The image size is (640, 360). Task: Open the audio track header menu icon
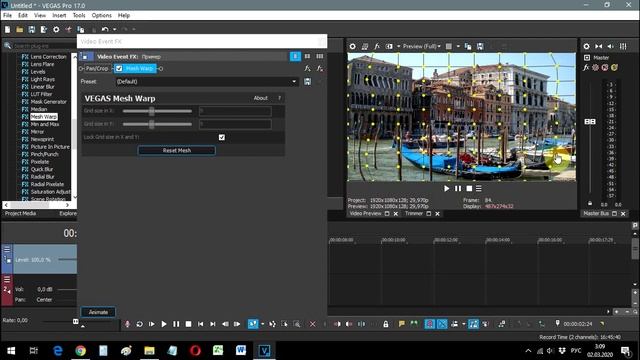click(x=7, y=280)
